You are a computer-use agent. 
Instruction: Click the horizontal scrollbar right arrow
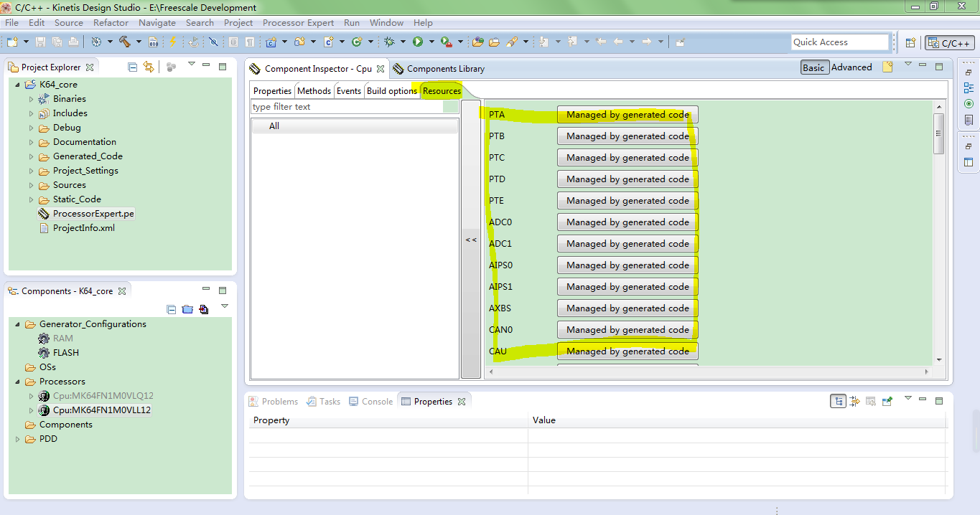[x=927, y=372]
